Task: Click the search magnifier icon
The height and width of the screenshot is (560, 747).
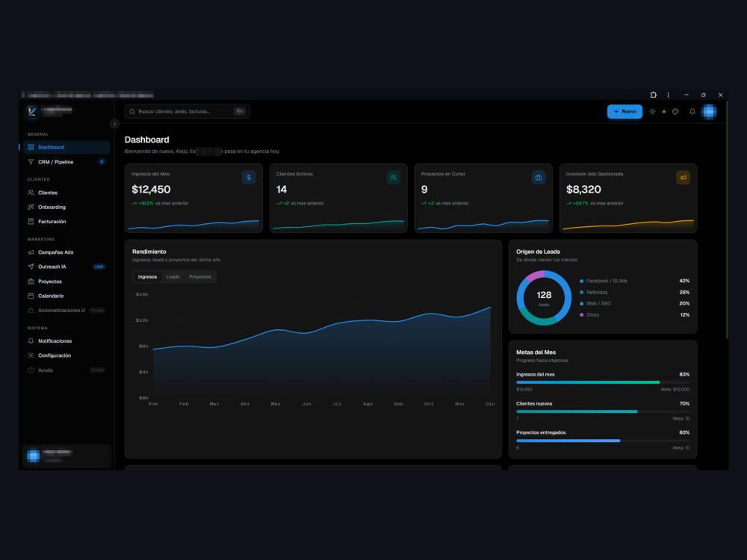Action: click(x=132, y=111)
